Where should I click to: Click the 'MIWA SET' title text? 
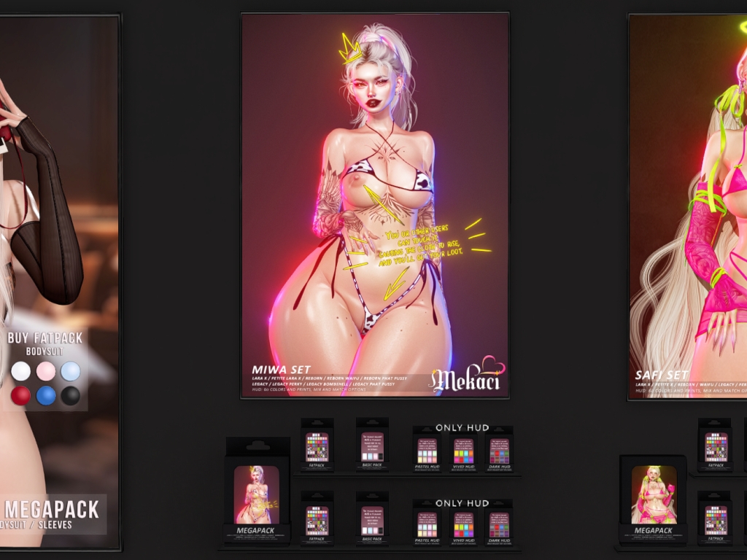pyautogui.click(x=281, y=370)
